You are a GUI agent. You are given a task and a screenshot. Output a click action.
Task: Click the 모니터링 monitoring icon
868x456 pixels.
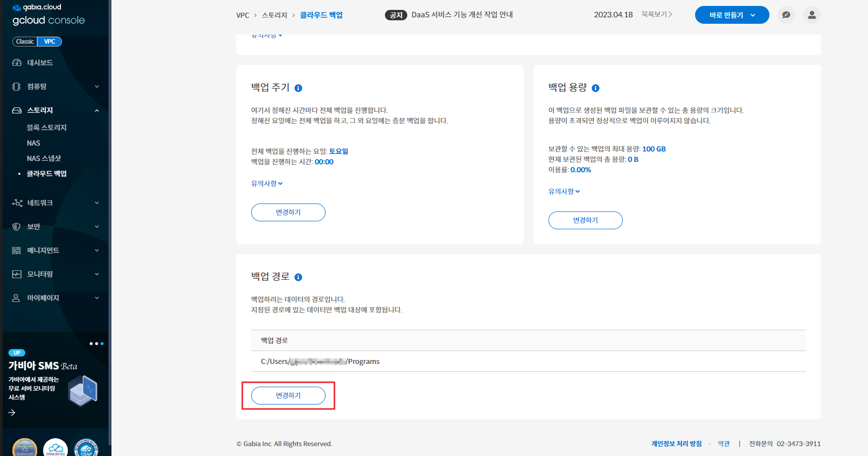[17, 274]
